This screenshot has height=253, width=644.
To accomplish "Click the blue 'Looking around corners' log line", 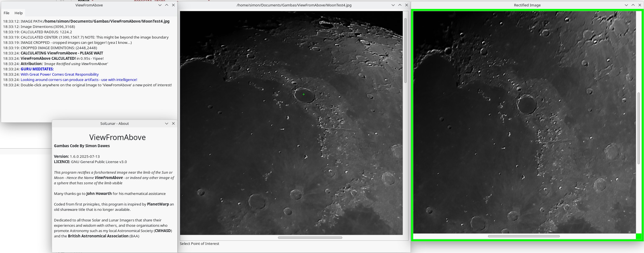I will click(79, 80).
